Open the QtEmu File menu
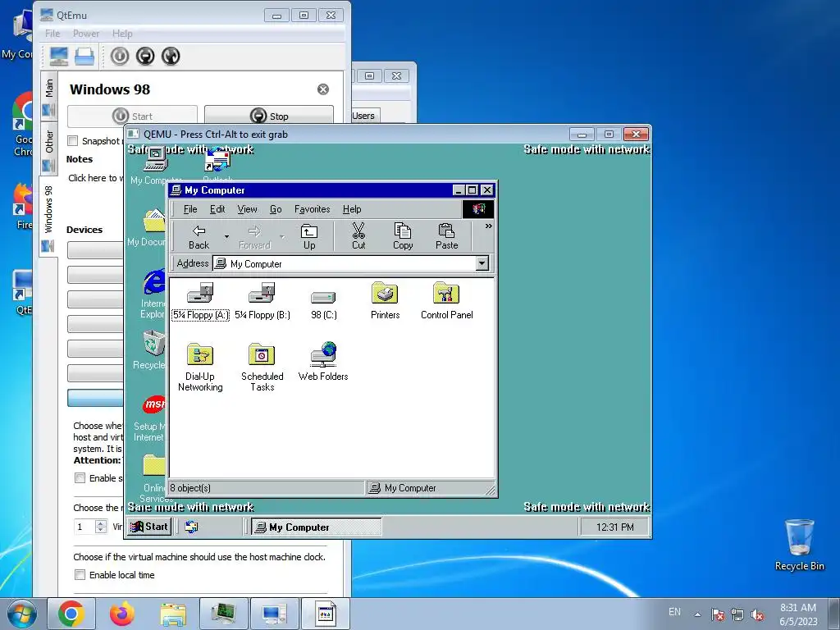This screenshot has width=840, height=630. click(x=52, y=33)
